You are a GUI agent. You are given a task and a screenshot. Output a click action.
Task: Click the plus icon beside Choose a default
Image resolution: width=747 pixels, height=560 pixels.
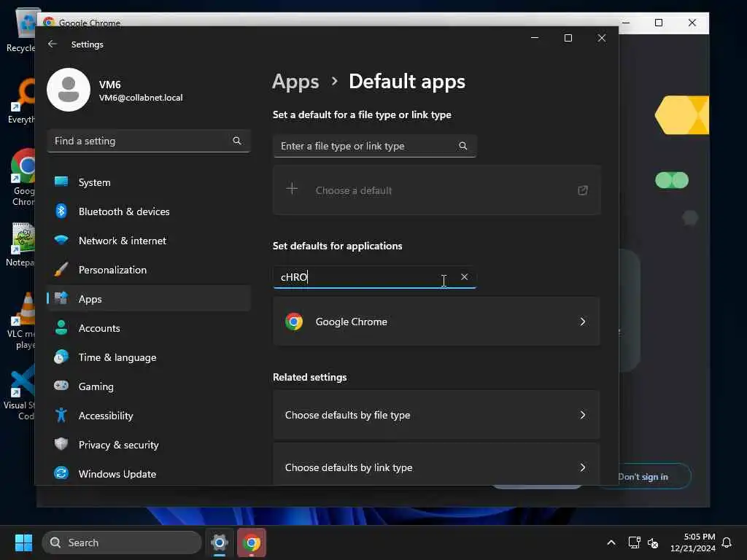pos(292,189)
